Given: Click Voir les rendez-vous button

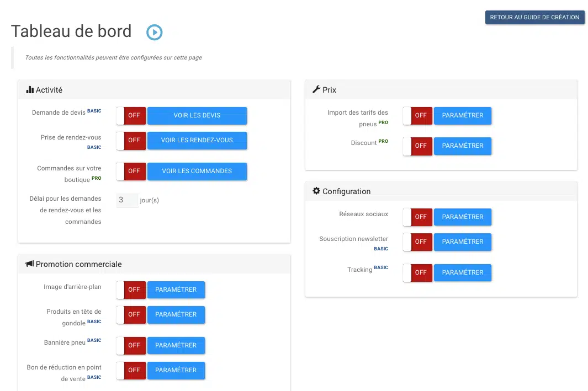Looking at the screenshot, I should (x=197, y=140).
